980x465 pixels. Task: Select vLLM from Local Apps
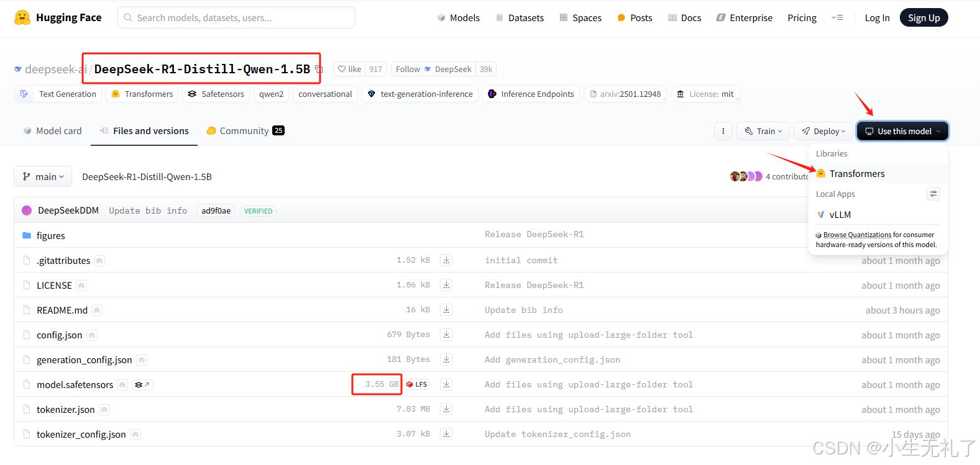877,214
